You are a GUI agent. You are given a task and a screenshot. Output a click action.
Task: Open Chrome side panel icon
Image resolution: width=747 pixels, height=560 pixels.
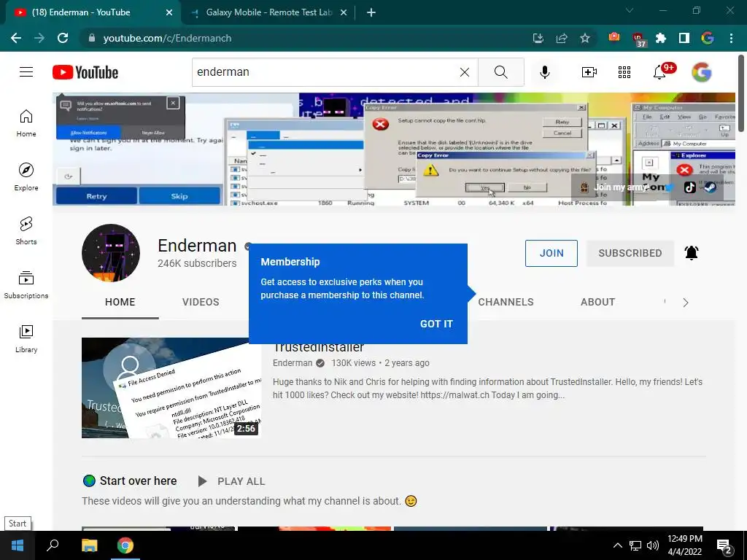[x=684, y=38]
